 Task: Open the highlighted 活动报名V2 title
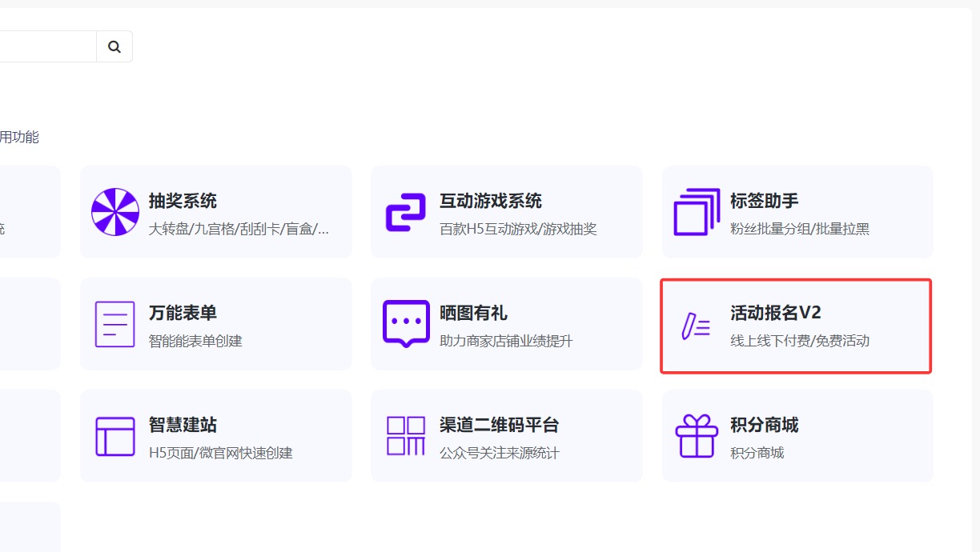coord(775,313)
